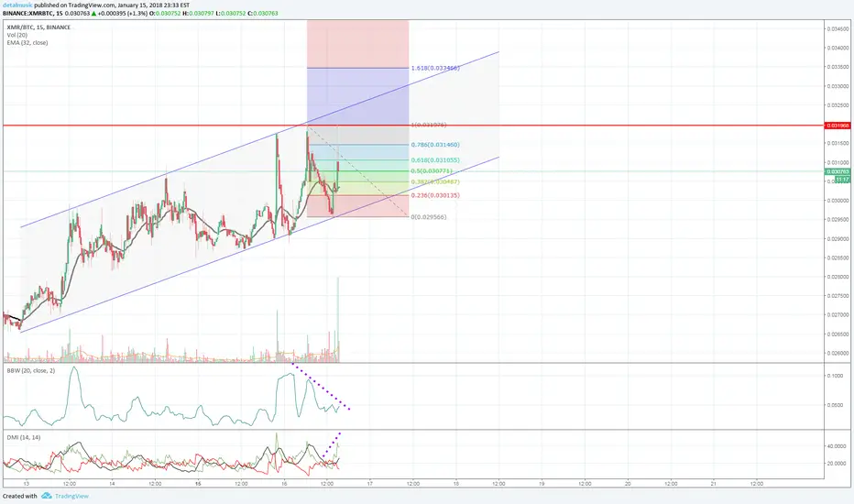Viewport: 854px width, 504px height.
Task: Select the 0(0.029566) Fibonacci level label
Action: 429,217
